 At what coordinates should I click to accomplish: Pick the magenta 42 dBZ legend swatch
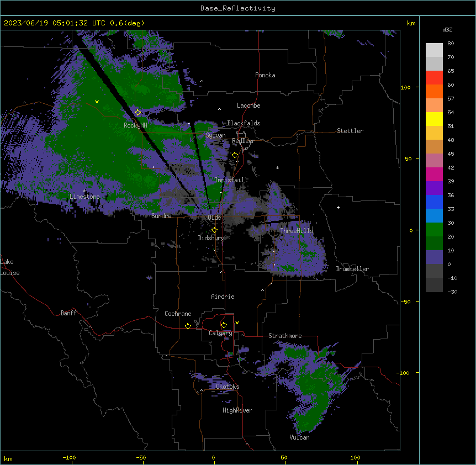tap(434, 174)
